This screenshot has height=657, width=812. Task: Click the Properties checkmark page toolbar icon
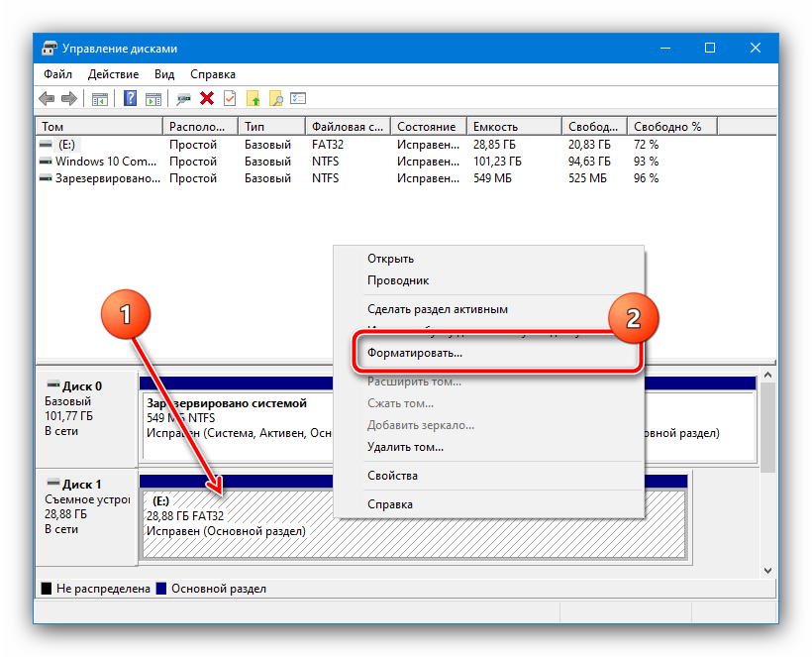[230, 98]
